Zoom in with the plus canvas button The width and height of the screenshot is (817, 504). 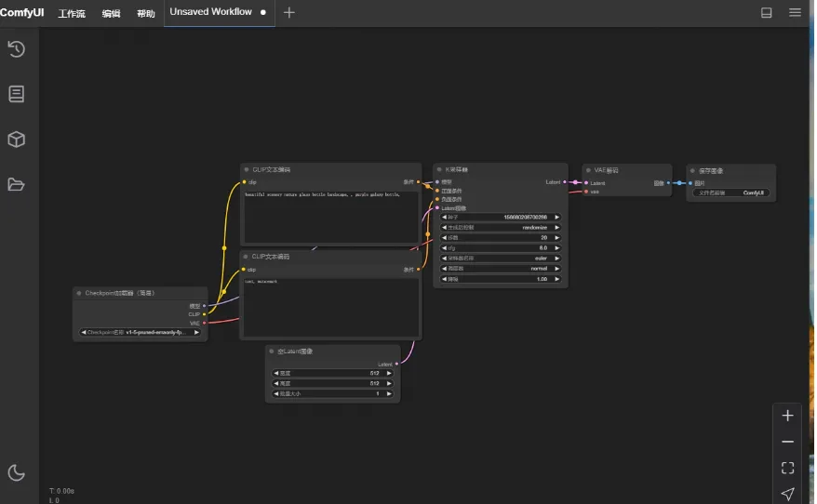787,416
